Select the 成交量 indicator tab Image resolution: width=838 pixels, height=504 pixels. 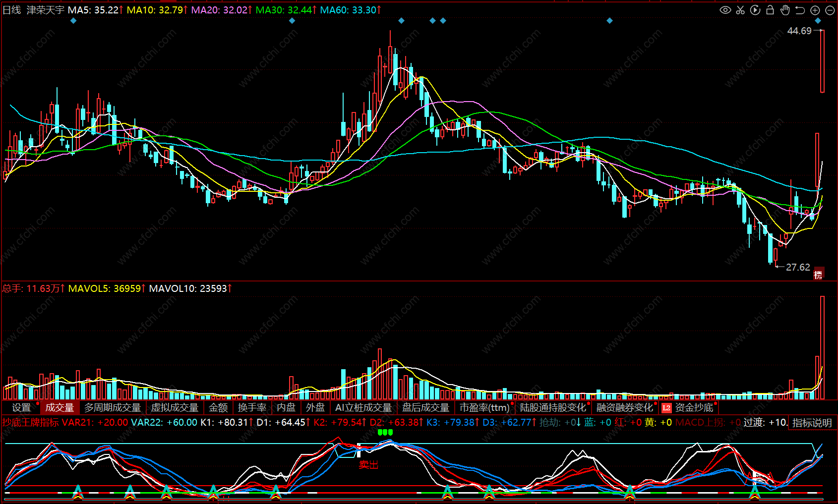click(60, 407)
